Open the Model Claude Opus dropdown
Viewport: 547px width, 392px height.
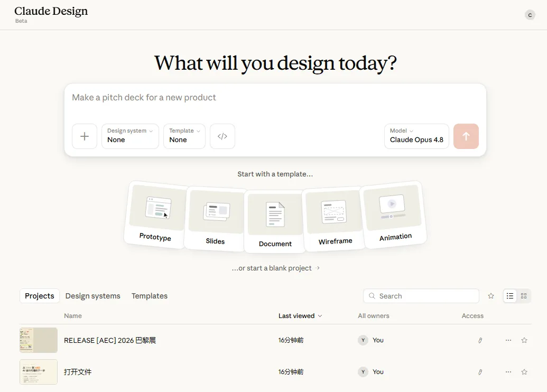tap(416, 136)
